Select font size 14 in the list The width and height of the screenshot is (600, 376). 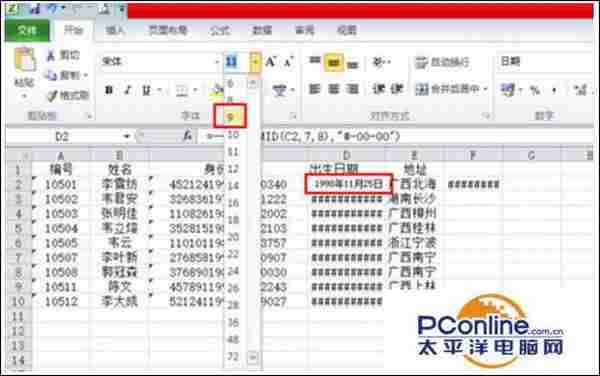(233, 186)
